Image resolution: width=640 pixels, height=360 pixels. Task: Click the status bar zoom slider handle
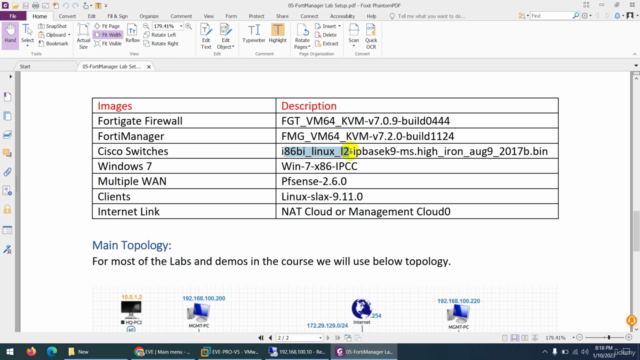[609, 338]
